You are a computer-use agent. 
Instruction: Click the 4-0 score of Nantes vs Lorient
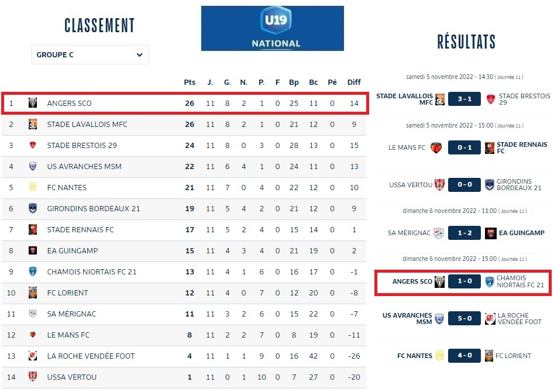click(x=464, y=356)
